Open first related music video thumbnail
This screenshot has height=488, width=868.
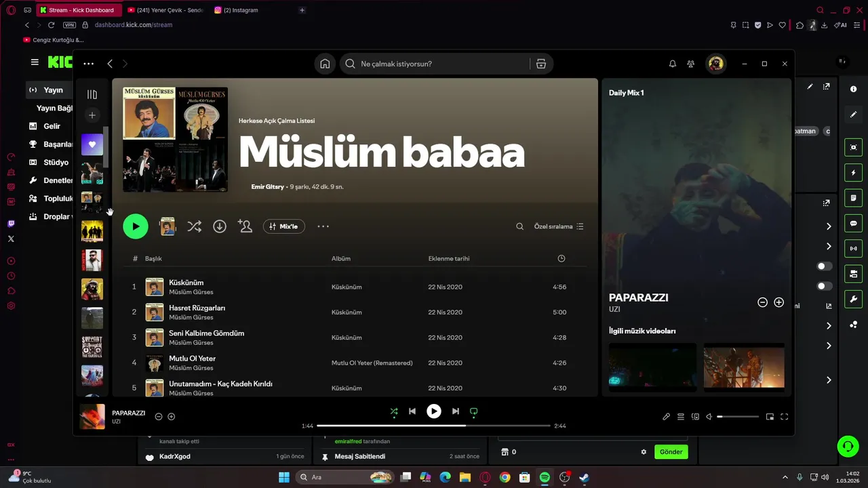pos(652,367)
